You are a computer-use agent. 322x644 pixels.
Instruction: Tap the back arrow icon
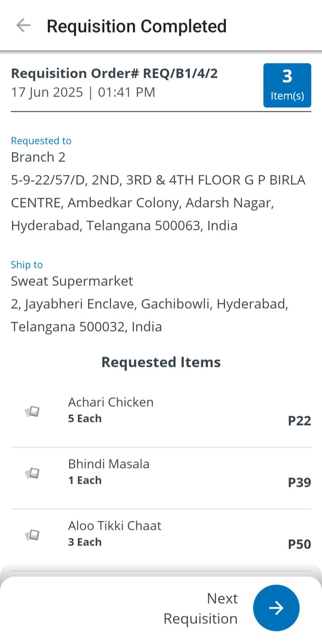[23, 26]
